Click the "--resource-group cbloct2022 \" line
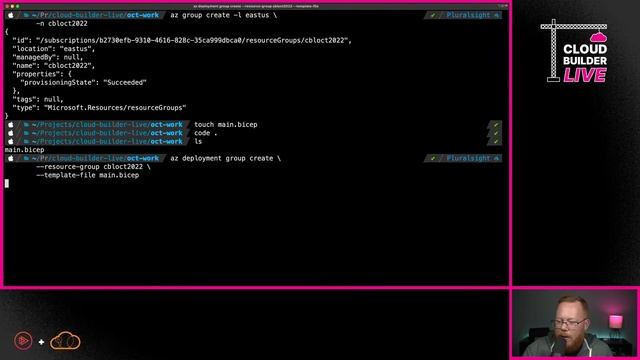Screen dimensions: 640x360 93,167
